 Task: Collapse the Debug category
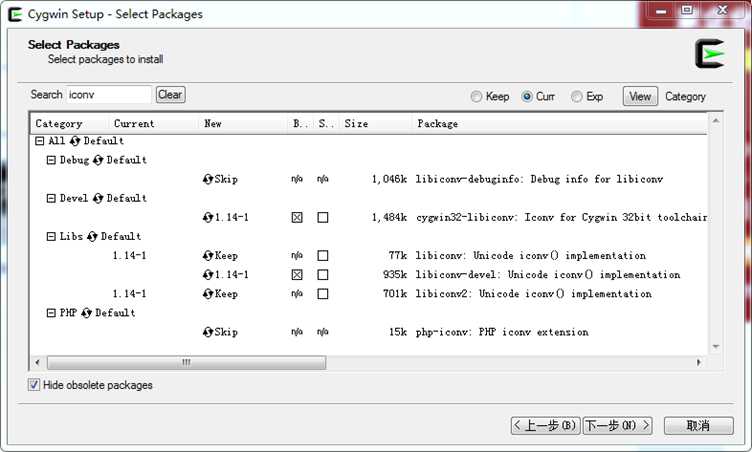click(51, 160)
